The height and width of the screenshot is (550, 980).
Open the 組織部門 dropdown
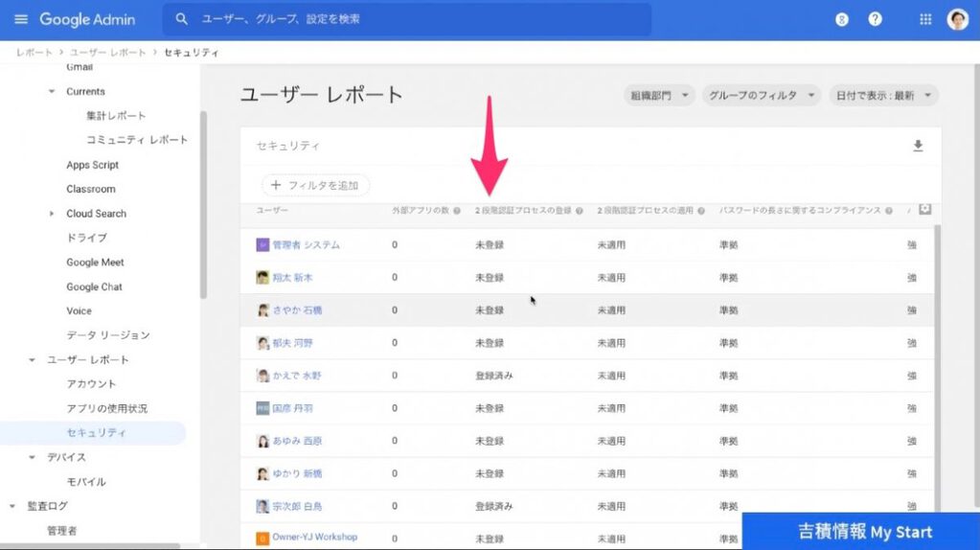(659, 96)
